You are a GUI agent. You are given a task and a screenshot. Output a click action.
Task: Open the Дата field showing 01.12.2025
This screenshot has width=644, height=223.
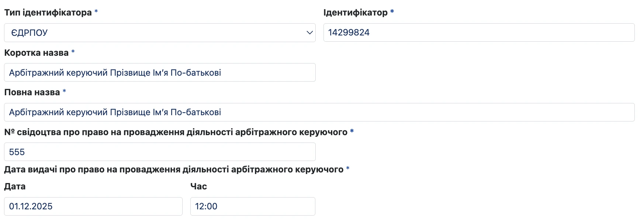click(x=93, y=206)
